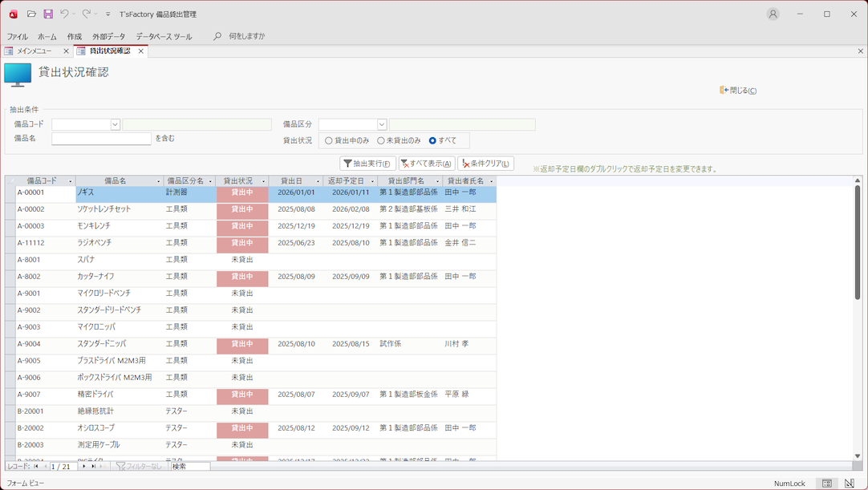868x490 pixels.
Task: Select the 未貸出のみ radio button
Action: tap(381, 140)
